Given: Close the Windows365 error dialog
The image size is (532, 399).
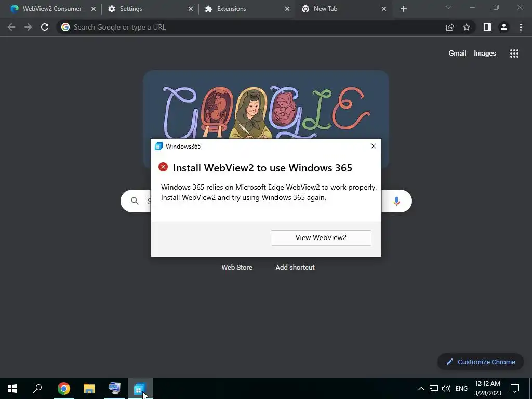Looking at the screenshot, I should pyautogui.click(x=373, y=146).
